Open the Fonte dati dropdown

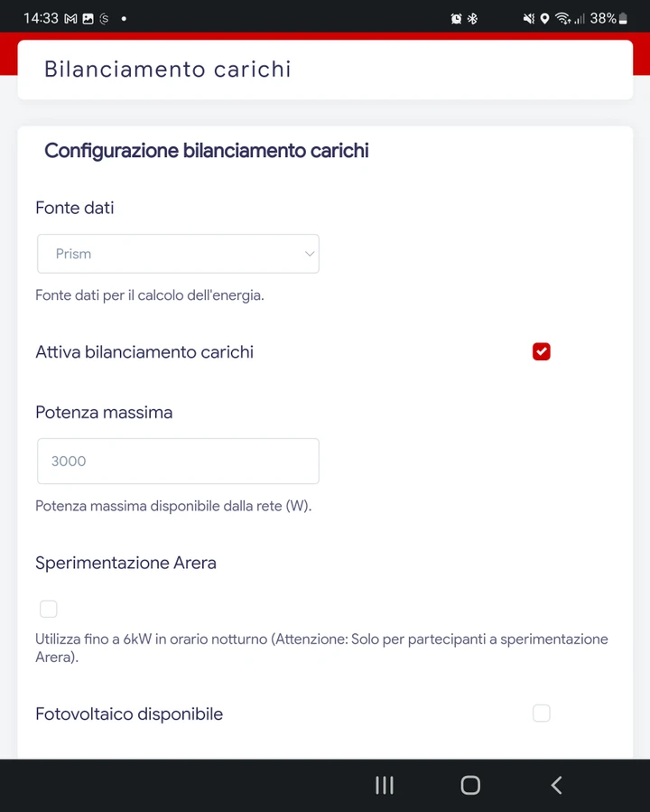click(x=178, y=254)
